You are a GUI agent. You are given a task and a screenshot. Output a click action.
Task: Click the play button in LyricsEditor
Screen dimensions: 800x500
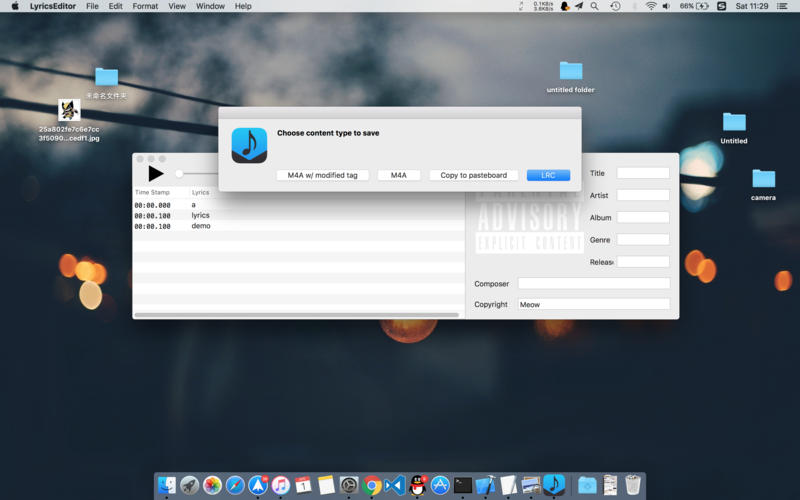(156, 173)
